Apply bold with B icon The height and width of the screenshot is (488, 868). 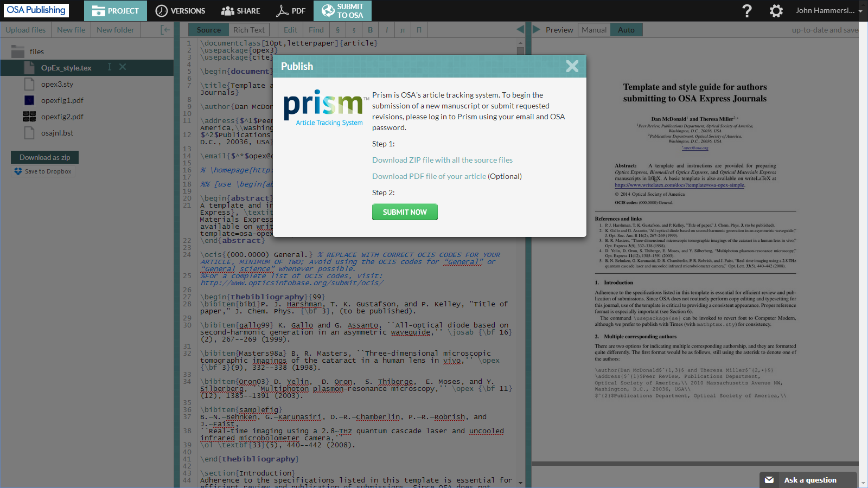(370, 30)
